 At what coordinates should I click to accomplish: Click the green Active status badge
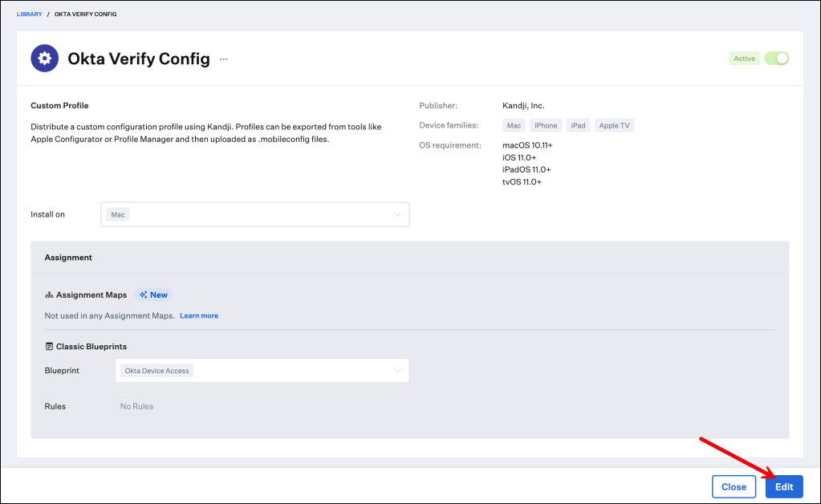tap(744, 59)
